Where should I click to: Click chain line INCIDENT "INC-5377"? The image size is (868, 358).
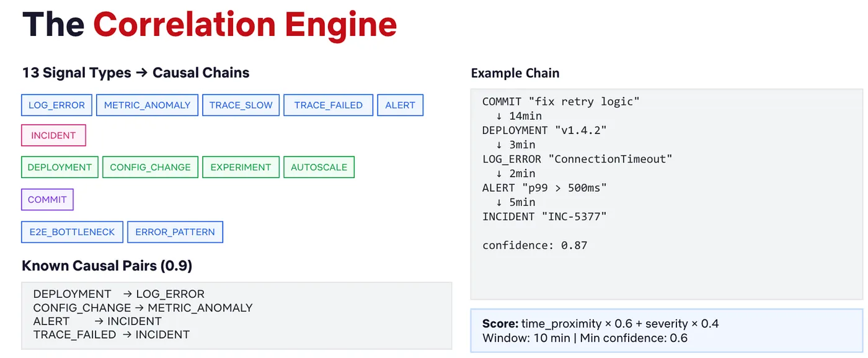pos(544,217)
